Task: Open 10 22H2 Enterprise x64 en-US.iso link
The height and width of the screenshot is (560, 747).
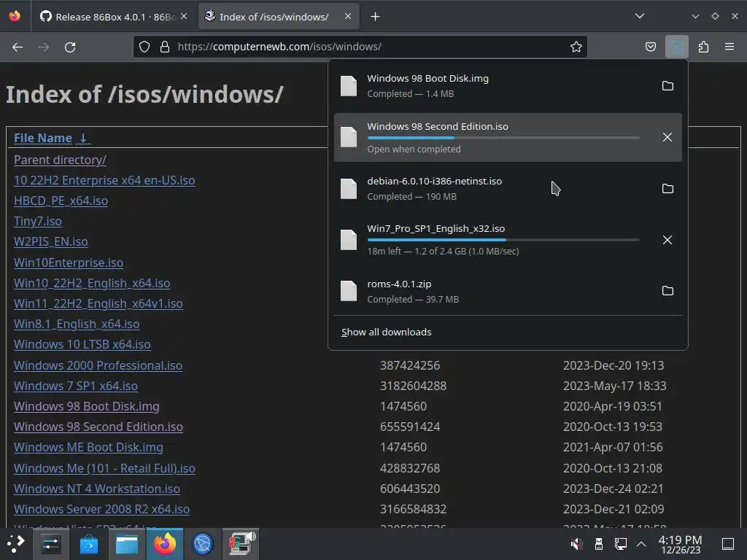Action: pyautogui.click(x=104, y=181)
